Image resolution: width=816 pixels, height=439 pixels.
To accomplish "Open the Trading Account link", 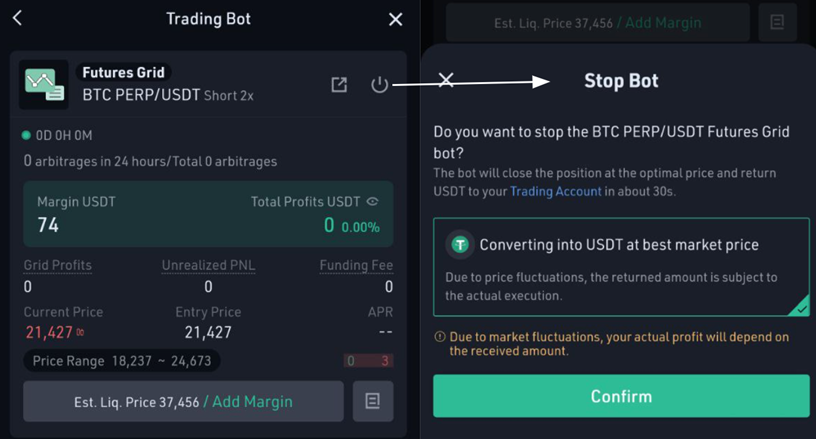I will point(555,191).
